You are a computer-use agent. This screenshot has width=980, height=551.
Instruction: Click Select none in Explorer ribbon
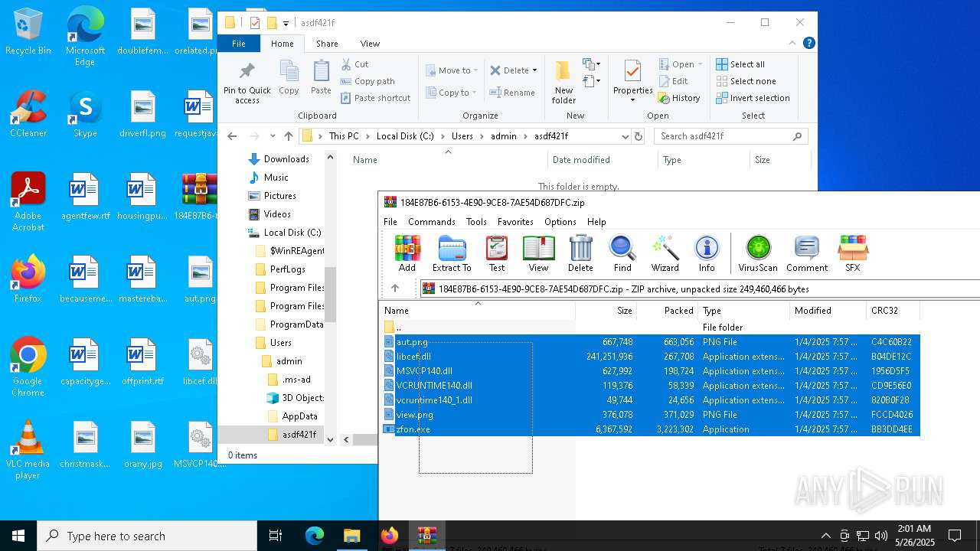coord(746,81)
